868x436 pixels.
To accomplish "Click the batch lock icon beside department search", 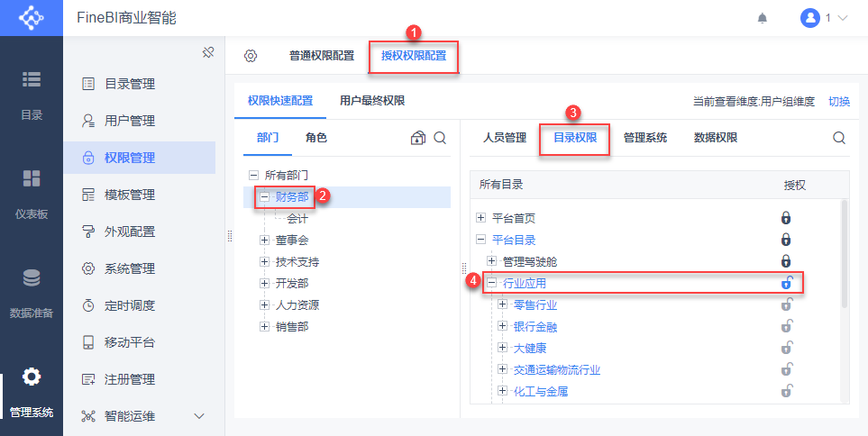I will (418, 138).
